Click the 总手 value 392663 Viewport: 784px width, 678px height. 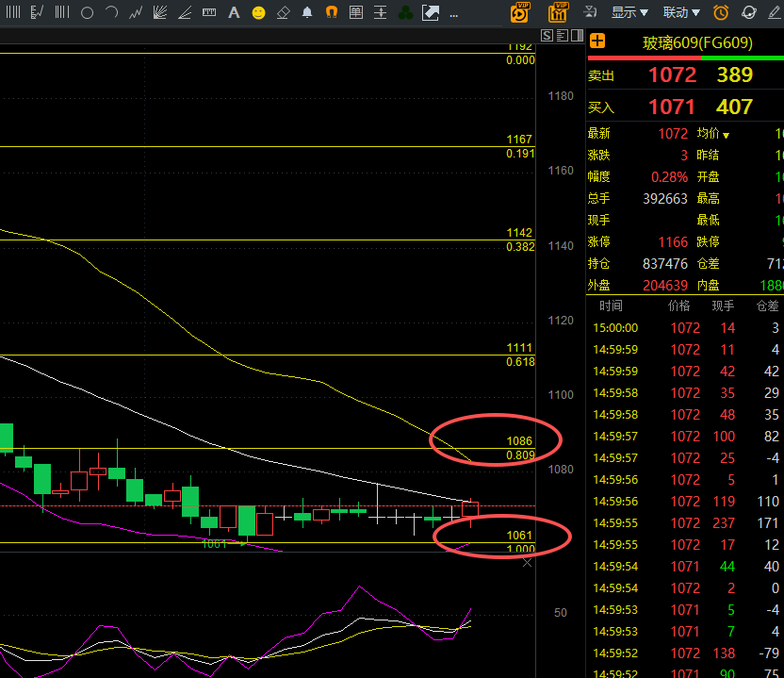665,199
